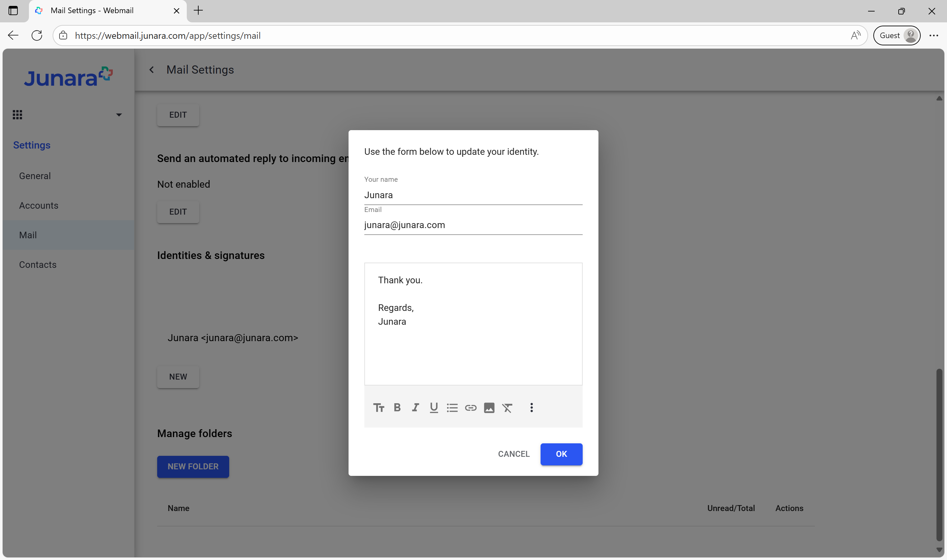Select the Mail Settings - Webmail tab
This screenshot has height=560, width=947.
pyautogui.click(x=108, y=11)
